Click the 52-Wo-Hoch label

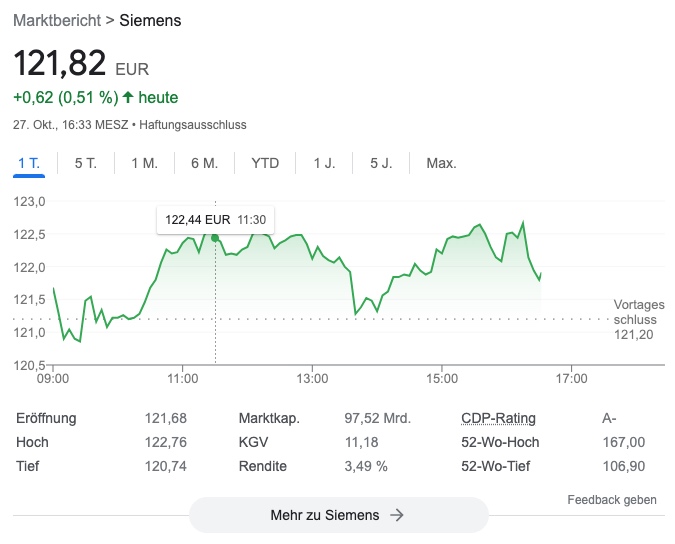[500, 442]
